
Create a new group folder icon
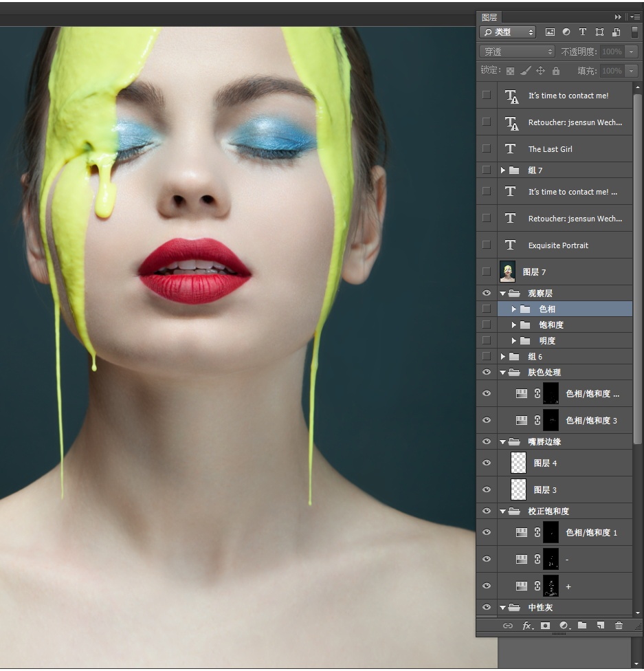point(582,625)
